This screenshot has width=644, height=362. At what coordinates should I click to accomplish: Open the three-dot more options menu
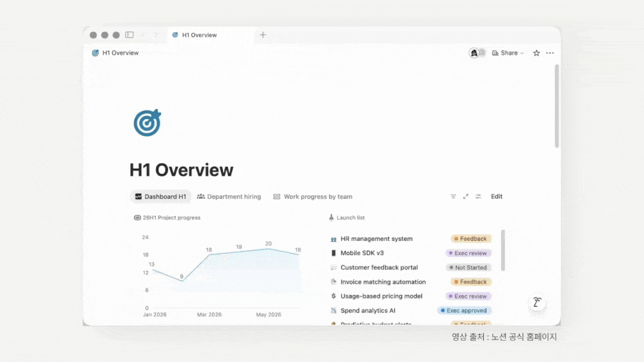pos(550,53)
